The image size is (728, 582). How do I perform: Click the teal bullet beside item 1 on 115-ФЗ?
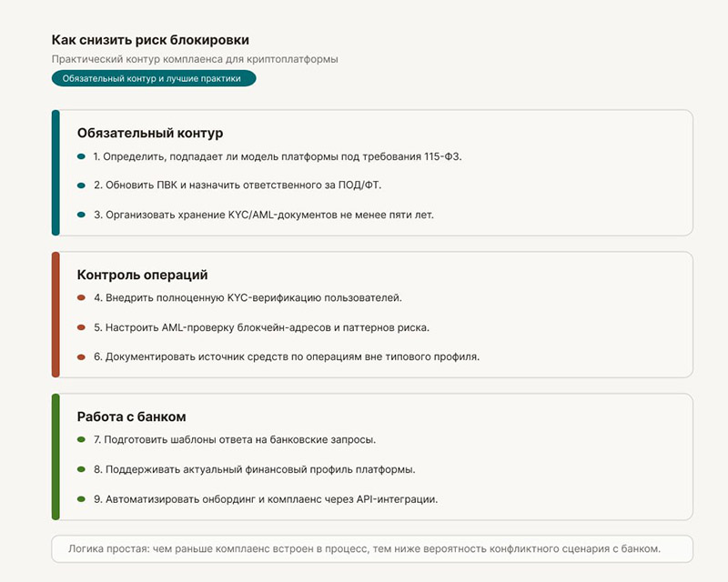click(x=81, y=156)
